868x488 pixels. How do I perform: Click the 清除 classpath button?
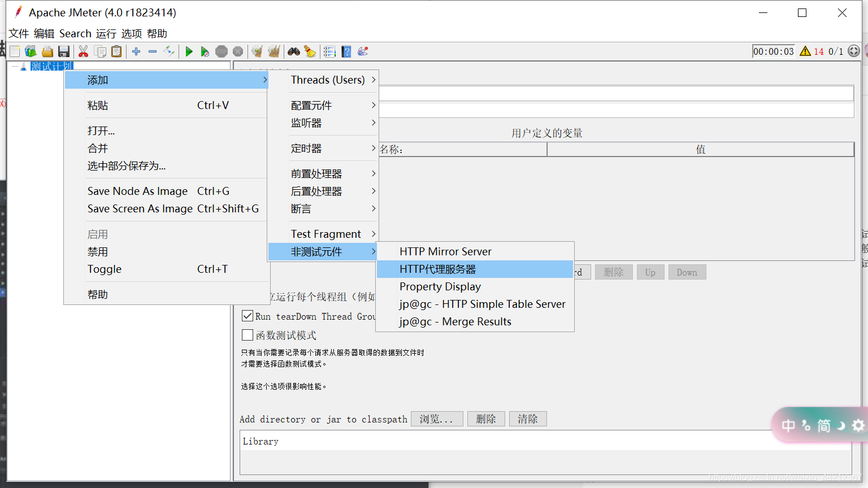click(x=528, y=419)
